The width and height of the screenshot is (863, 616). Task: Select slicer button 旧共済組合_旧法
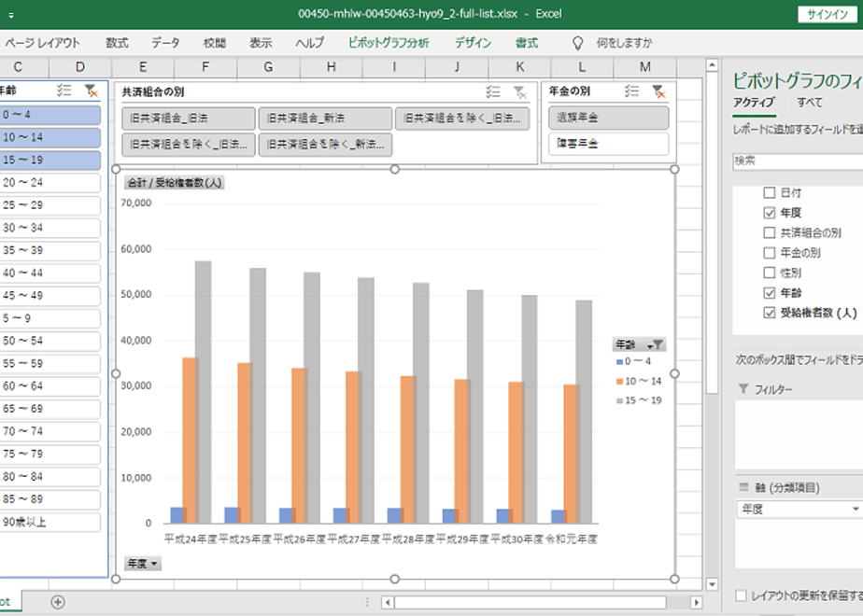pos(189,119)
